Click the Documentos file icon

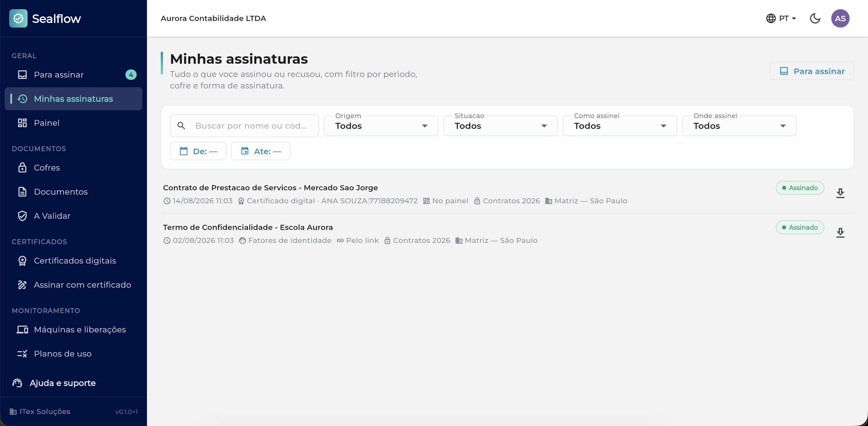pyautogui.click(x=22, y=192)
